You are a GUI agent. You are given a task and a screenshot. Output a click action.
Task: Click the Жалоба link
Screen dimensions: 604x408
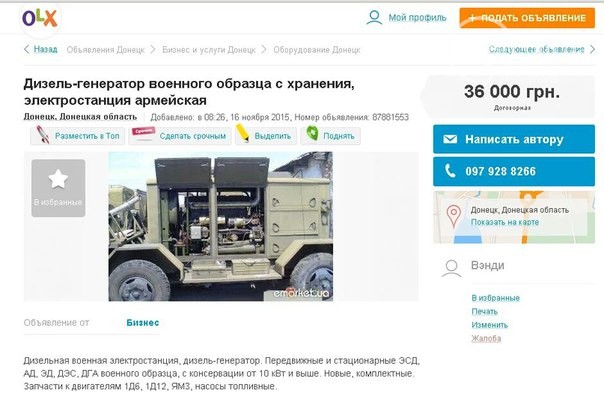486,338
